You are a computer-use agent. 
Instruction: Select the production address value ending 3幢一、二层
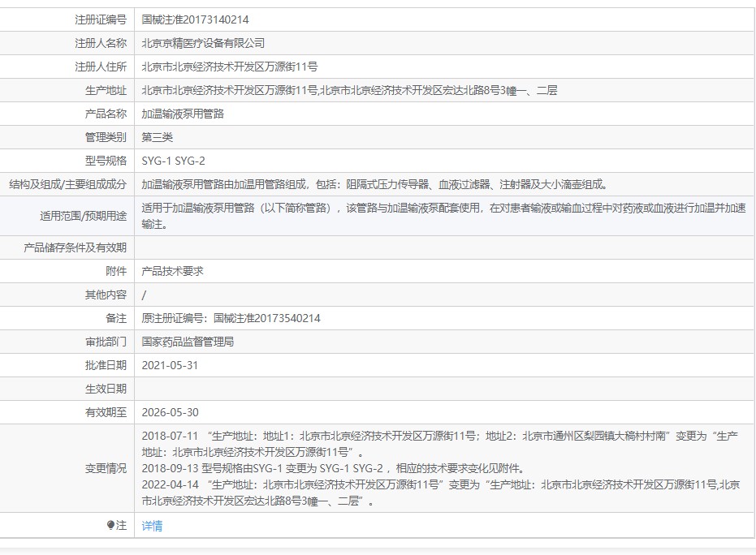point(349,91)
